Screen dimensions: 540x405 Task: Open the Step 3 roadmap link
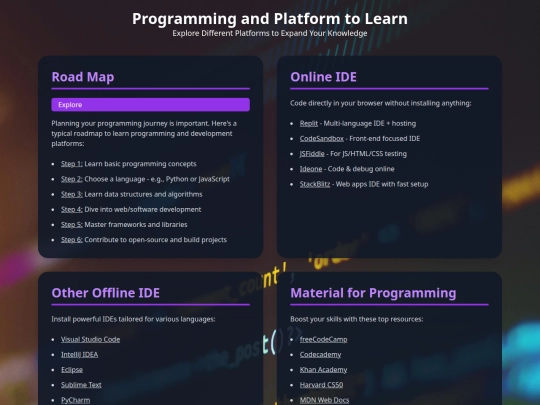(72, 194)
